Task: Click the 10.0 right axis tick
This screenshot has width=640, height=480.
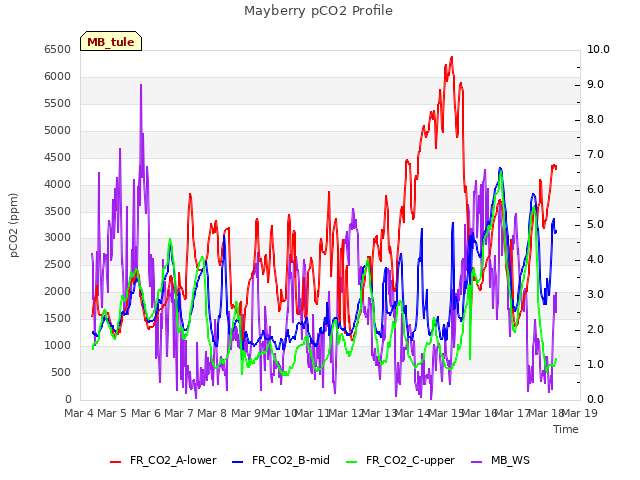Action: [x=598, y=49]
